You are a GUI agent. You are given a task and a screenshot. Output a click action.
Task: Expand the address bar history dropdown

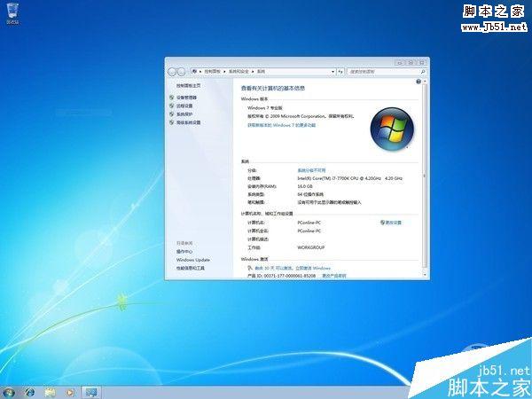click(336, 70)
